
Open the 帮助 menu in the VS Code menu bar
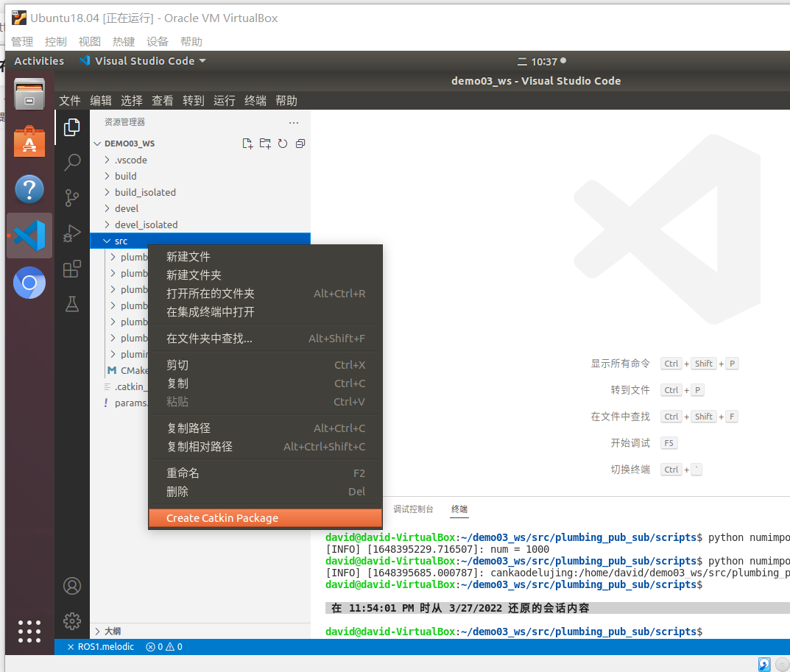click(286, 101)
